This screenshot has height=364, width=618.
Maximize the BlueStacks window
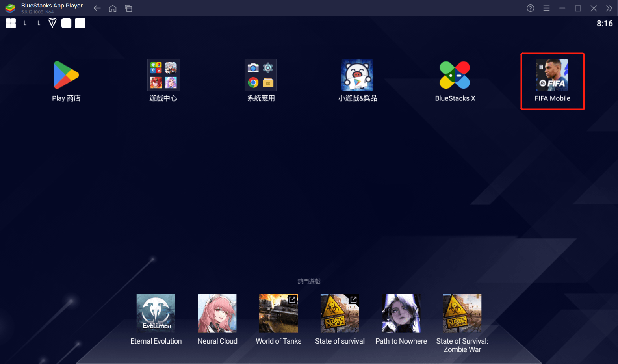[x=578, y=8]
